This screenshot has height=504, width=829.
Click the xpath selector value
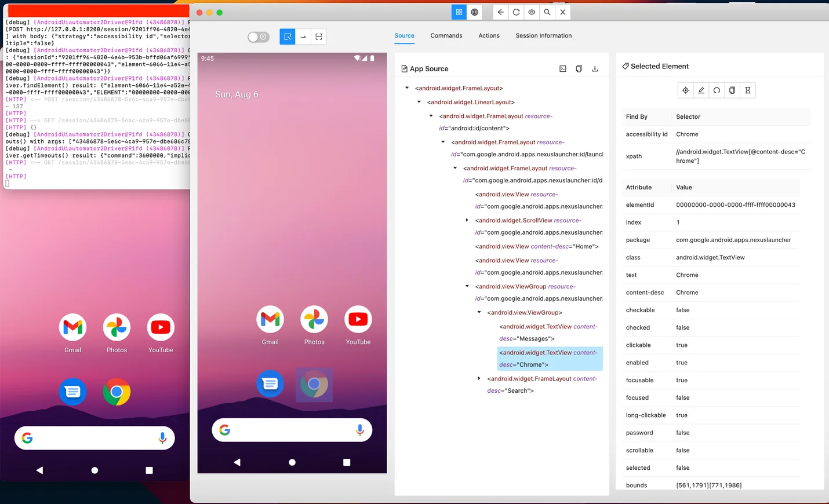pyautogui.click(x=741, y=156)
